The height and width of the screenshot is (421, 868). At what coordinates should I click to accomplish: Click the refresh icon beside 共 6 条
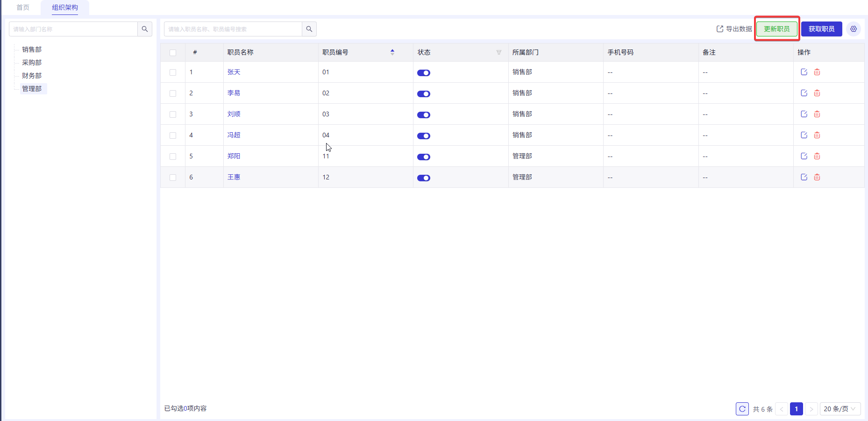coord(742,409)
